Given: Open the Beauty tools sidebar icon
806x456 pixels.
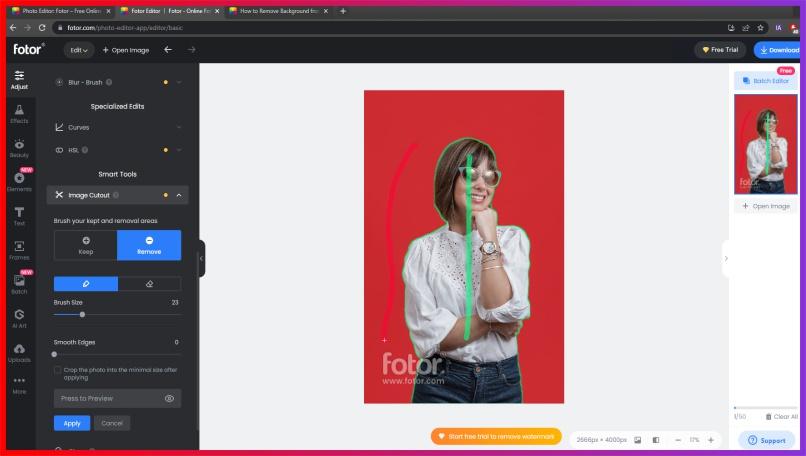Looking at the screenshot, I should point(19,147).
